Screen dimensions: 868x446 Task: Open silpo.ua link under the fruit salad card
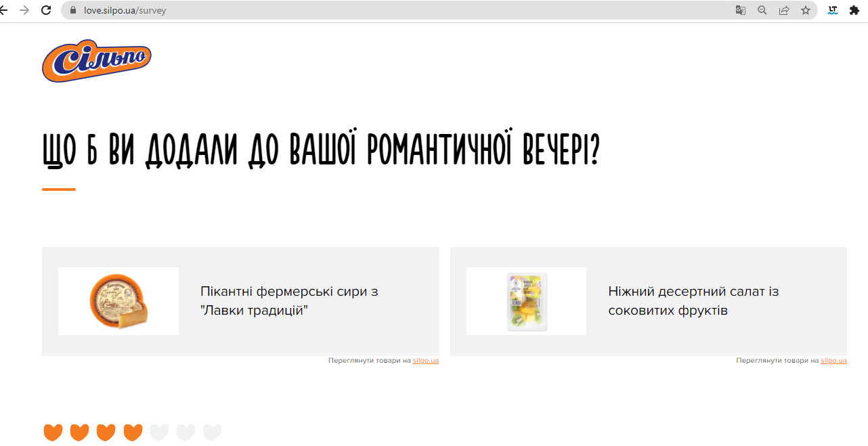833,361
